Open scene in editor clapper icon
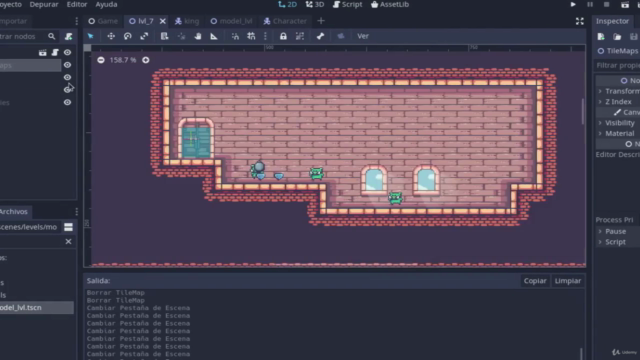The height and width of the screenshot is (360, 640). tap(42, 52)
